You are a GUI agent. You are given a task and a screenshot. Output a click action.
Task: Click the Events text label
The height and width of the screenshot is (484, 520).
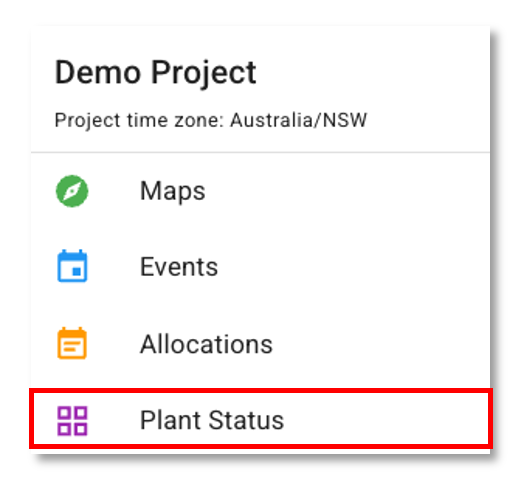(x=179, y=267)
